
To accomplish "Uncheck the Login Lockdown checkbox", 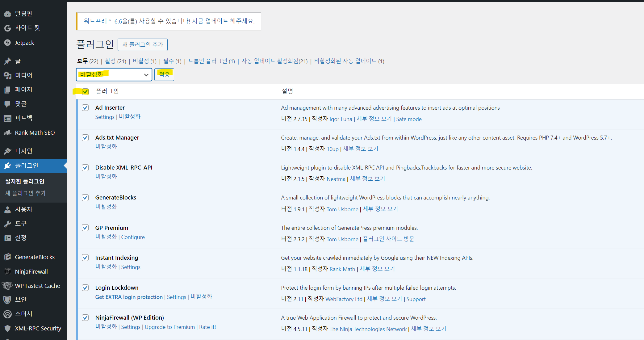I will tap(85, 288).
